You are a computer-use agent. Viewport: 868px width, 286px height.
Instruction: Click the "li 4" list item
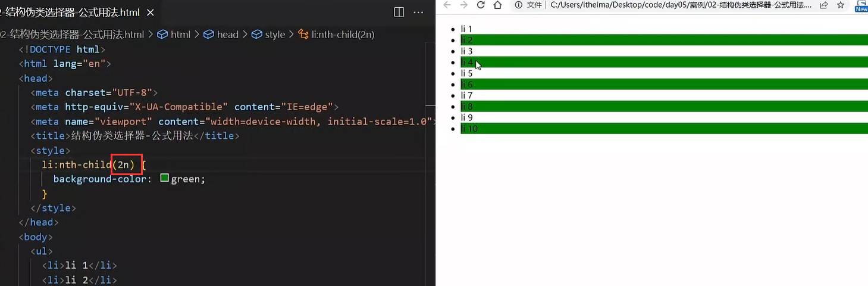pyautogui.click(x=467, y=63)
